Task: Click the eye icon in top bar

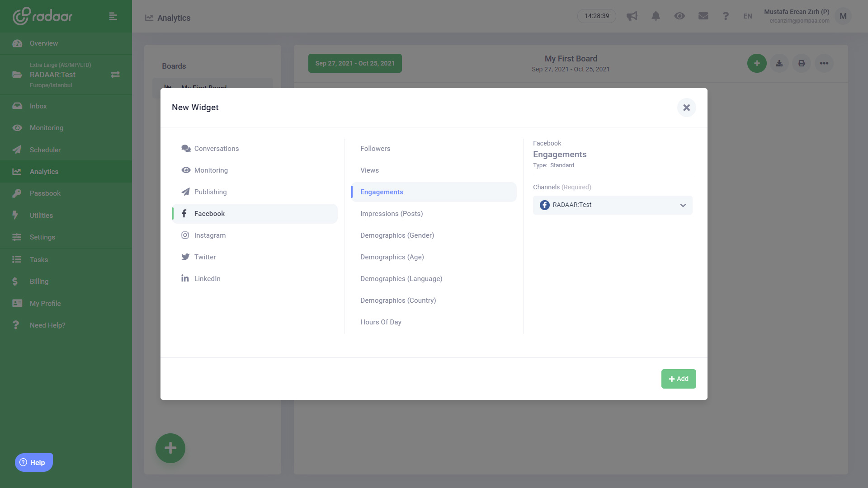Action: (x=679, y=16)
